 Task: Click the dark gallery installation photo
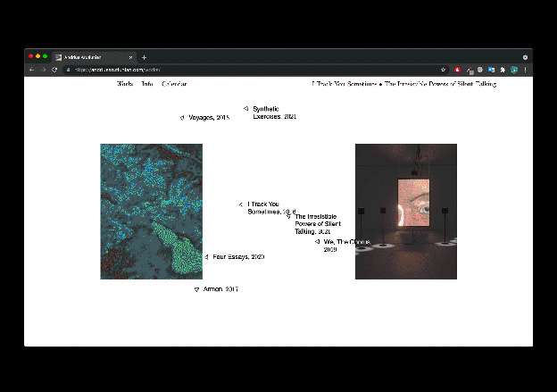click(405, 211)
